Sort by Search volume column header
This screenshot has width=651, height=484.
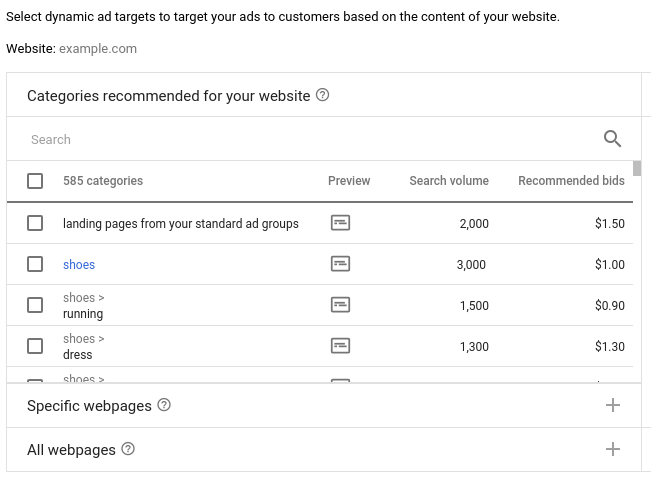(x=449, y=181)
